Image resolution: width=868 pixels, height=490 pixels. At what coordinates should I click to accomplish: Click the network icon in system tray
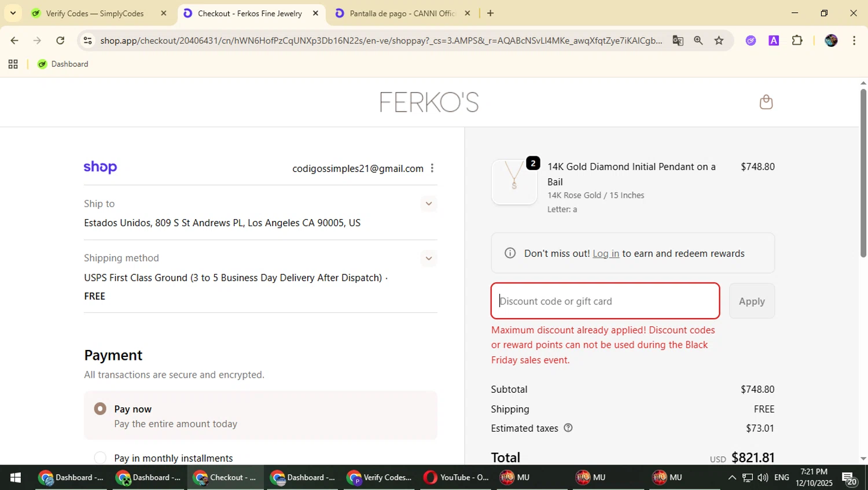[x=747, y=477]
